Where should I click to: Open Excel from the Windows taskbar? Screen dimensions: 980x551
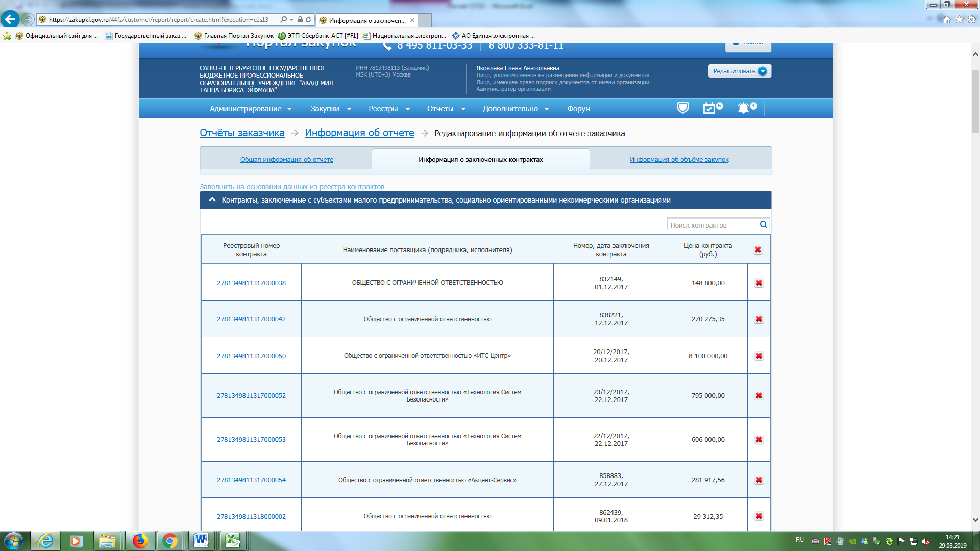pyautogui.click(x=233, y=540)
